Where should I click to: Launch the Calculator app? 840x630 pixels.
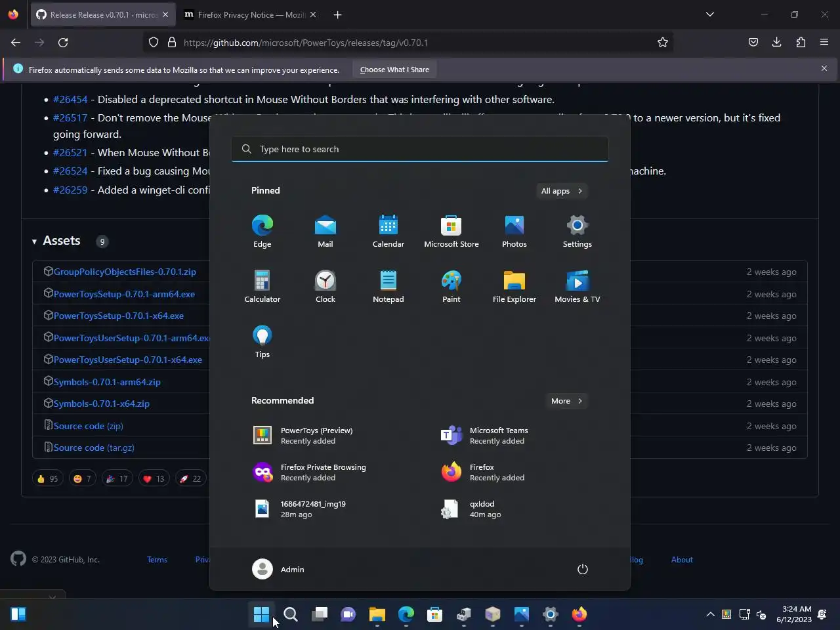[262, 286]
